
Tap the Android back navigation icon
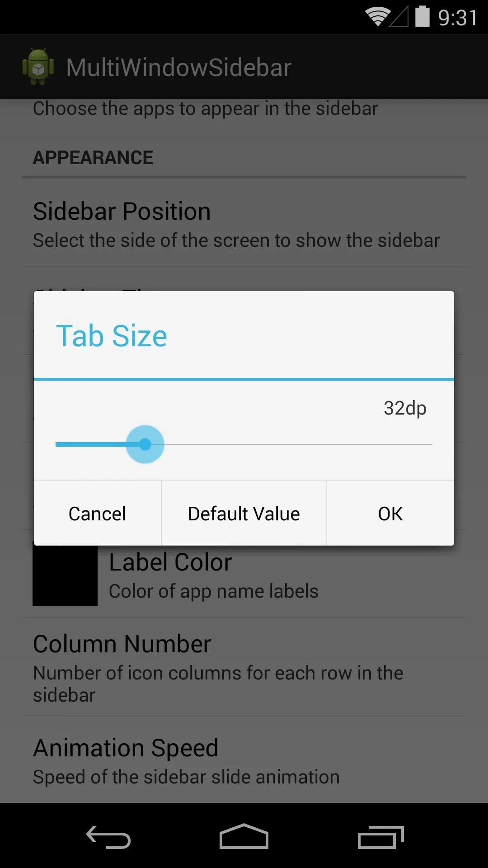click(x=108, y=837)
